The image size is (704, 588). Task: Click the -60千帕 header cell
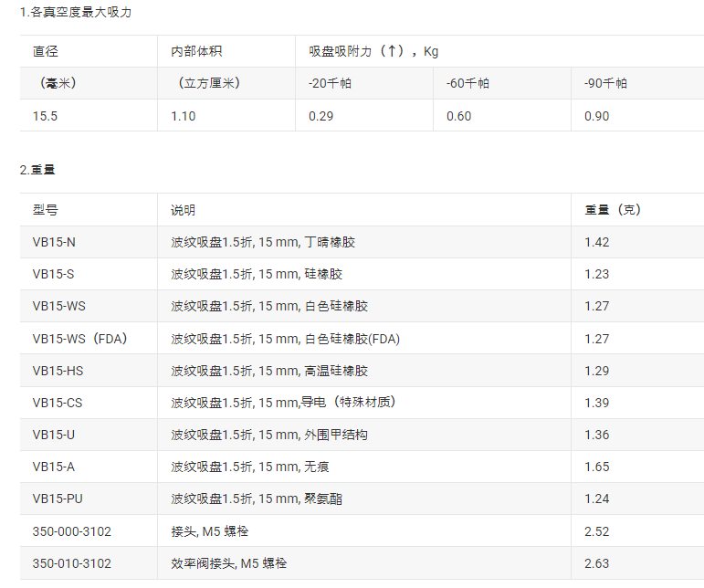pos(468,83)
